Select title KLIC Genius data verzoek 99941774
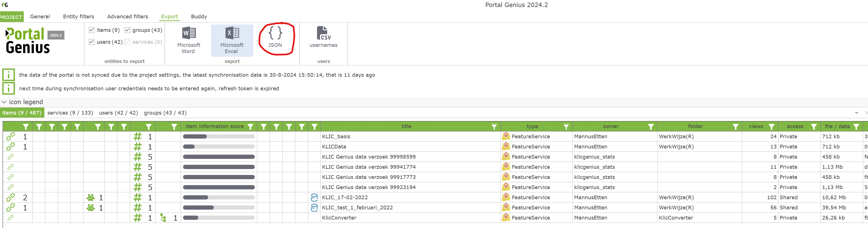This screenshot has width=868, height=228. click(x=369, y=167)
